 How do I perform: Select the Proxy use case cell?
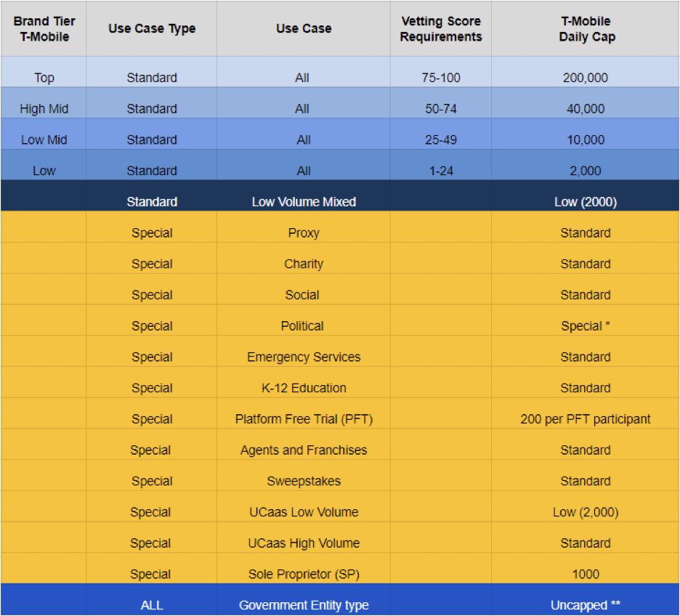304,233
